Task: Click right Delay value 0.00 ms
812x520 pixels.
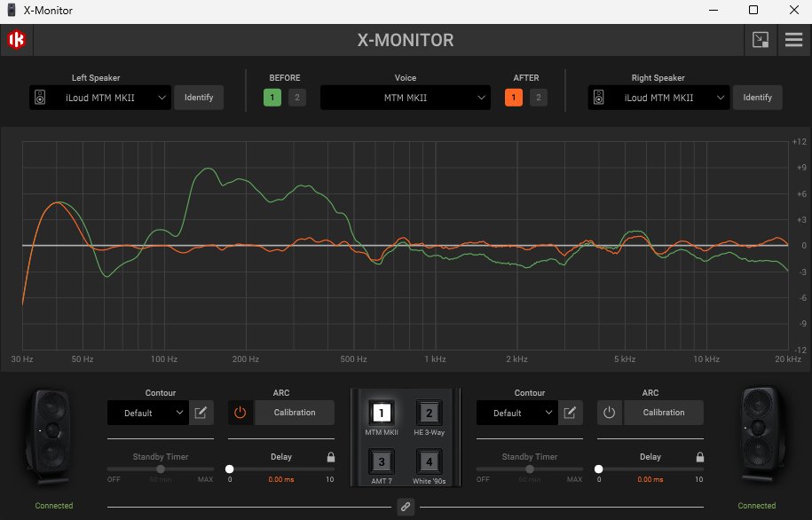Action: point(650,479)
